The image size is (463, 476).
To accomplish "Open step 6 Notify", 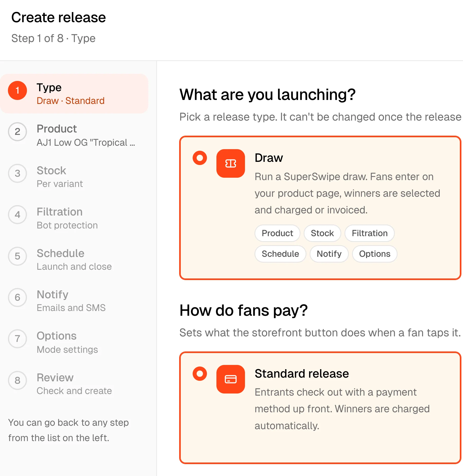I will [74, 301].
